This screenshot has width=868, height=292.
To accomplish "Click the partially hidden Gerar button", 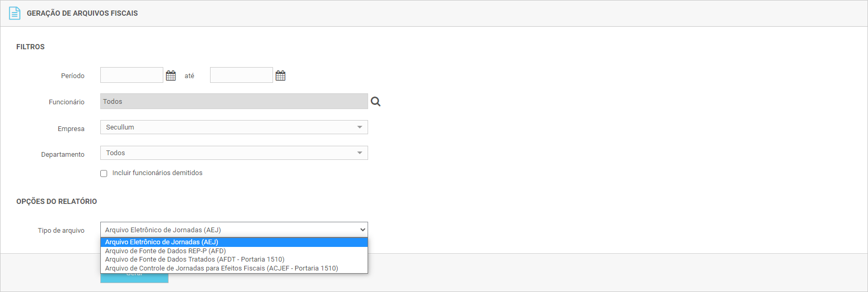I will point(134,278).
